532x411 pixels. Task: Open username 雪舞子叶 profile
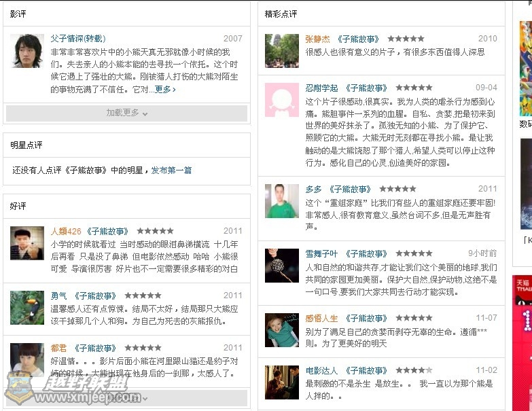[321, 253]
